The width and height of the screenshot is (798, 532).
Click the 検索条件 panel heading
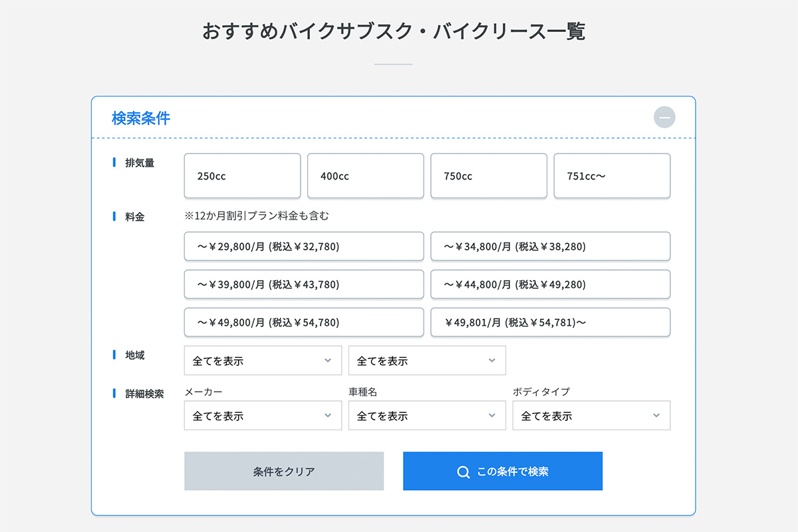pyautogui.click(x=141, y=118)
